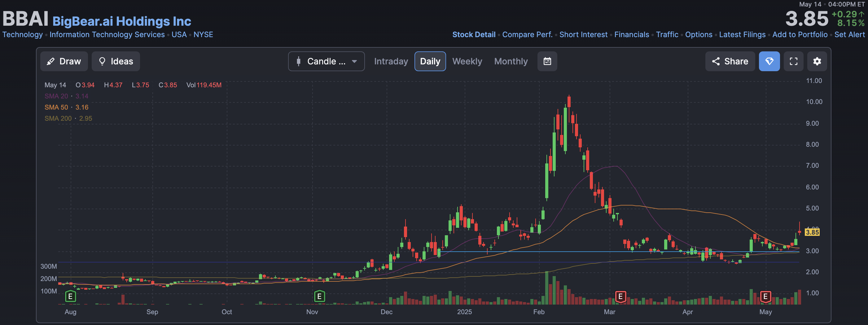Select the Daily timeframe

[430, 61]
